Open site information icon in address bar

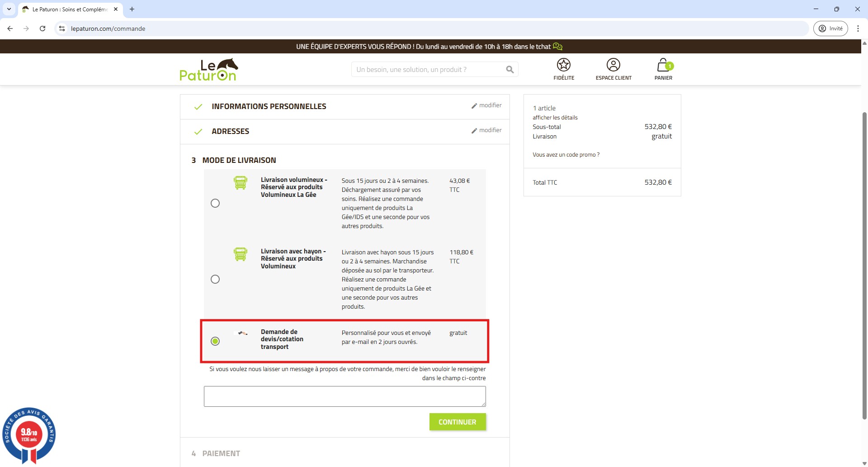tap(62, 29)
